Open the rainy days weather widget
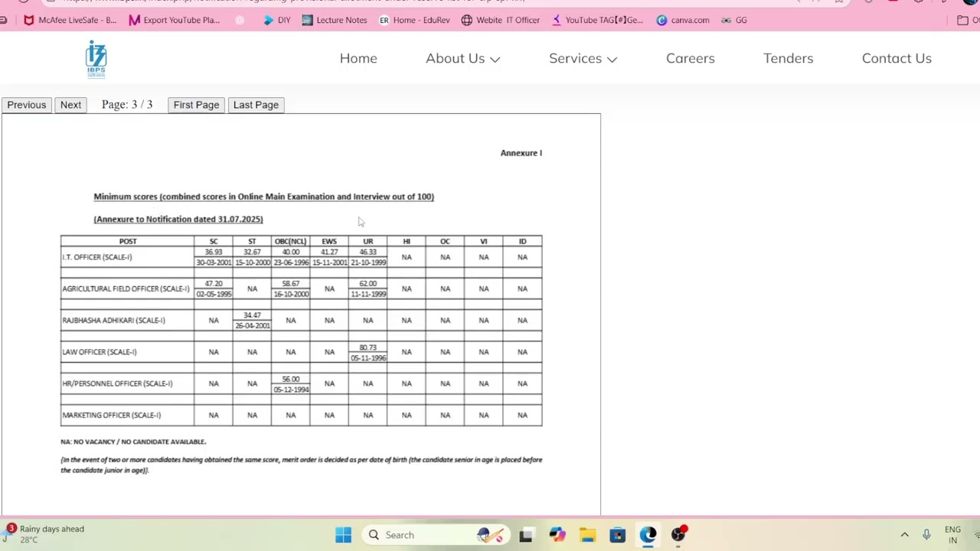 [44, 534]
